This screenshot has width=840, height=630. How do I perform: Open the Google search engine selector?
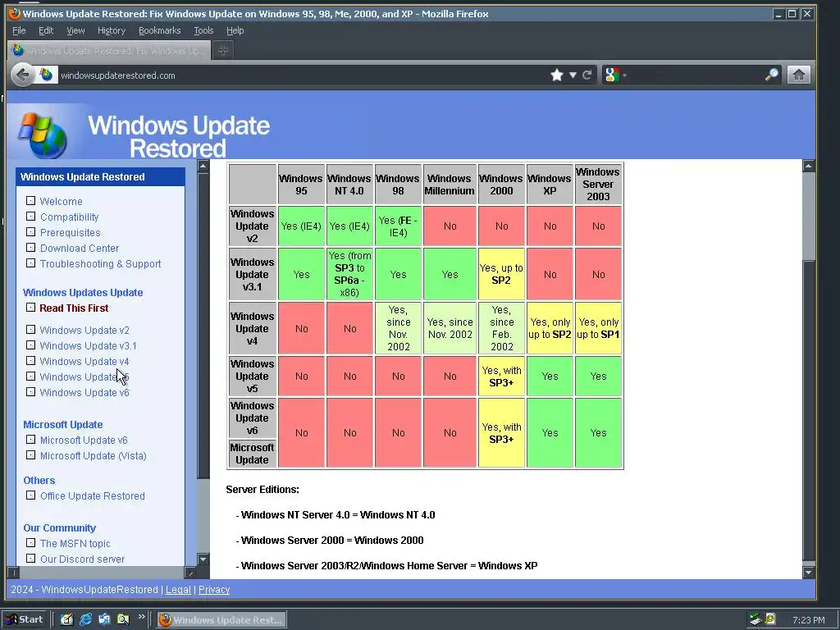[615, 75]
